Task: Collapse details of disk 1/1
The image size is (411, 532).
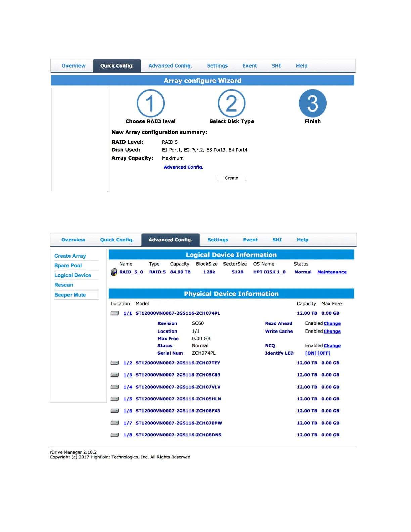Action: [x=128, y=313]
